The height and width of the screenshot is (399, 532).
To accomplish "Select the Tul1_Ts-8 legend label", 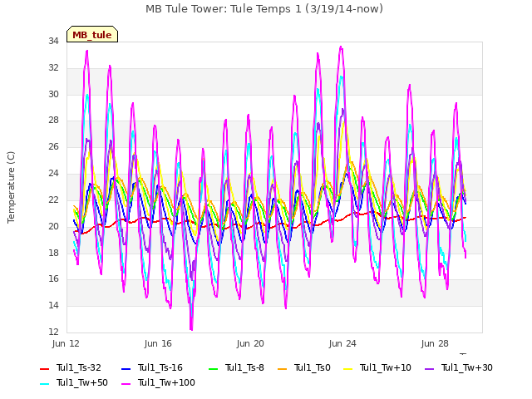I will click(244, 367).
